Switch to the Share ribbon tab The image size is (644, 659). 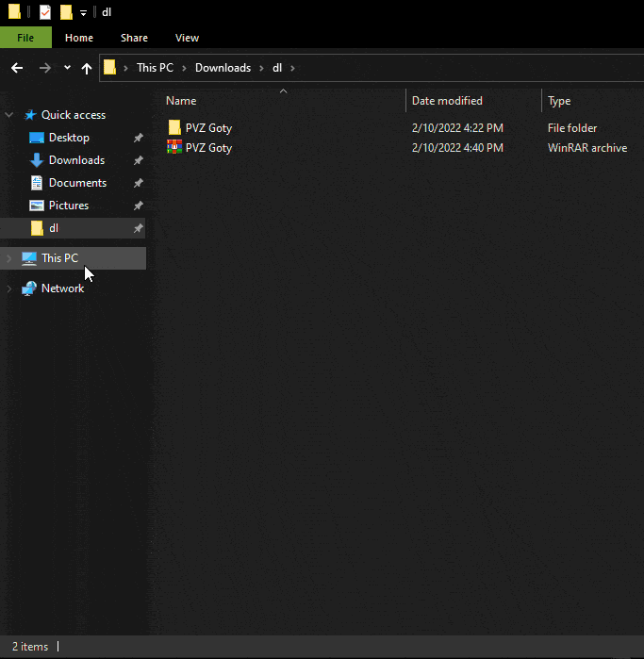coord(134,38)
